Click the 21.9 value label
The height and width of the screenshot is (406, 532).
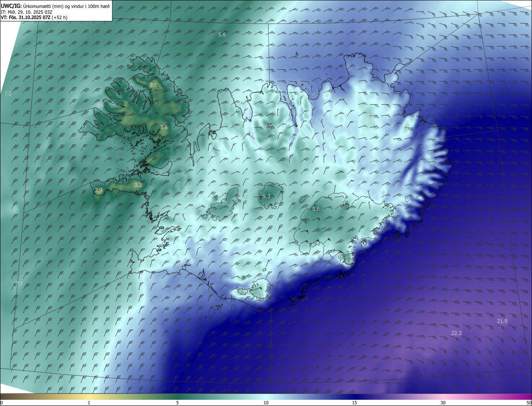point(502,321)
